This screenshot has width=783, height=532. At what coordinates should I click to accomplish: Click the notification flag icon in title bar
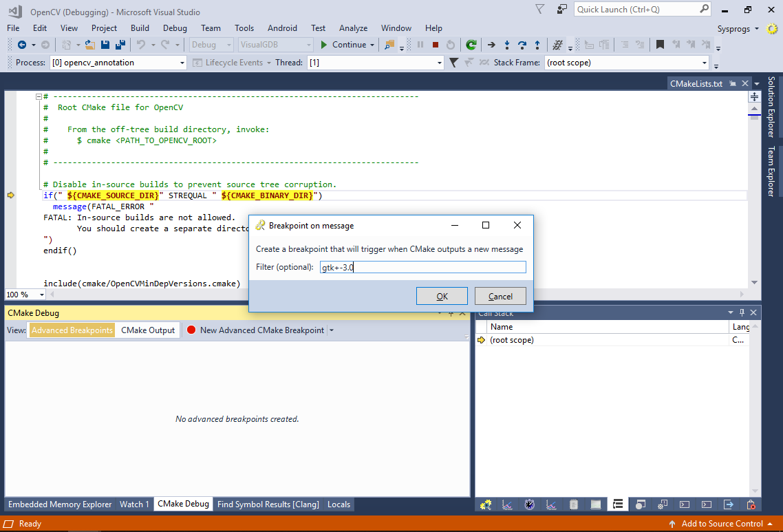click(x=540, y=10)
